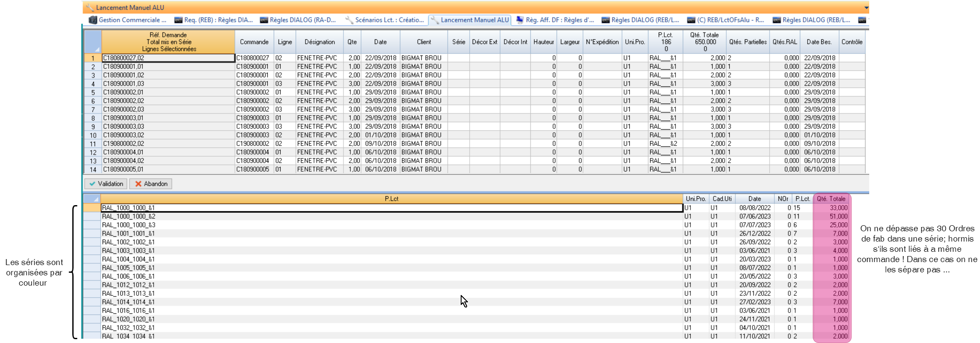
Task: Click the RAL_1000_1000_&1 input cell
Action: click(391, 208)
